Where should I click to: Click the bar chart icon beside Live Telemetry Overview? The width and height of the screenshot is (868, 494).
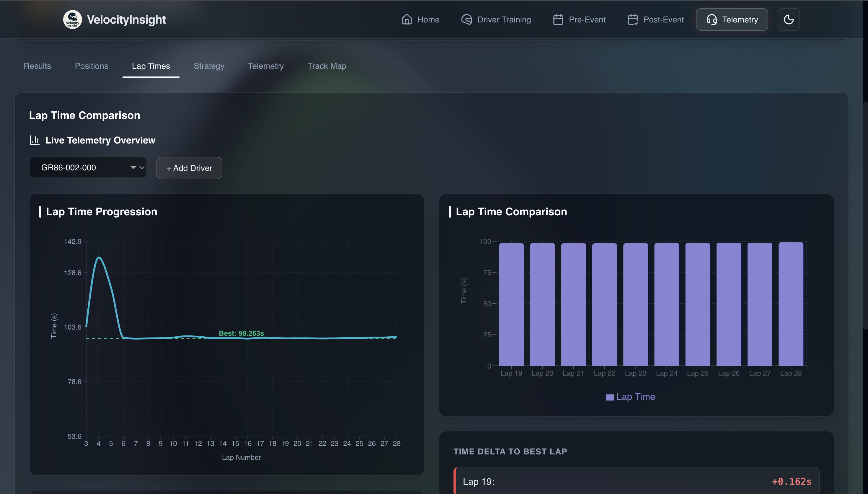coord(35,140)
